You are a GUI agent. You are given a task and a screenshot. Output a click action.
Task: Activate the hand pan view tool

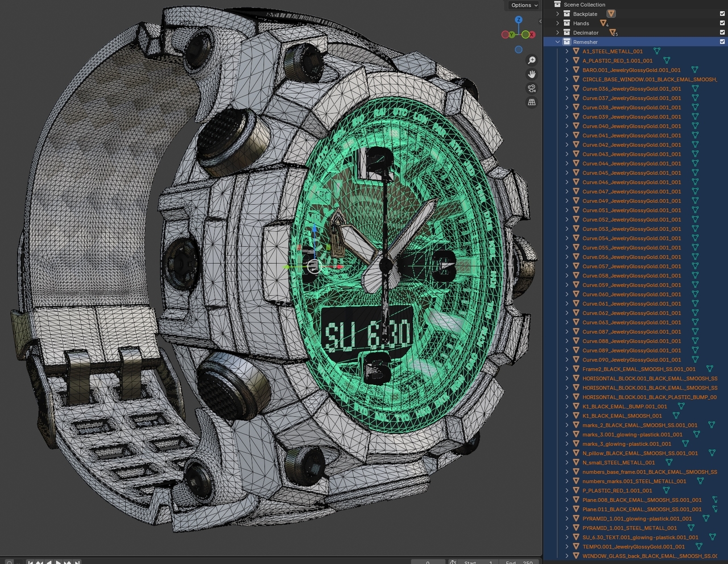click(532, 74)
